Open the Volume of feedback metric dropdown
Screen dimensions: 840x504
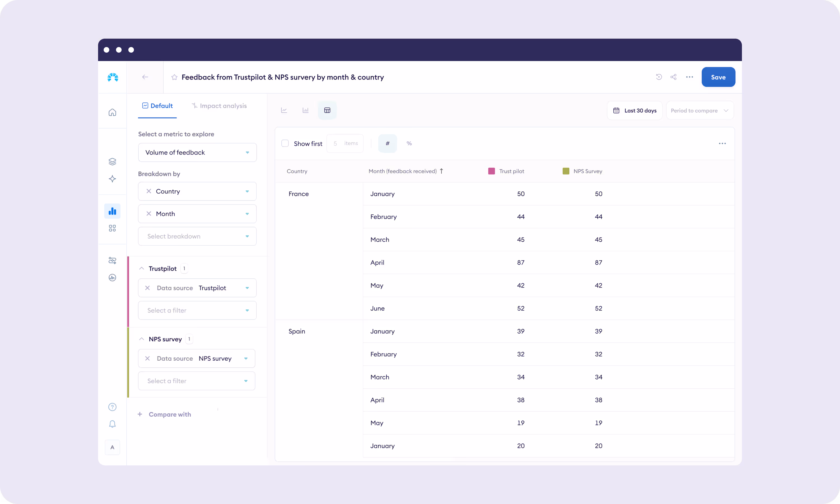(x=197, y=153)
